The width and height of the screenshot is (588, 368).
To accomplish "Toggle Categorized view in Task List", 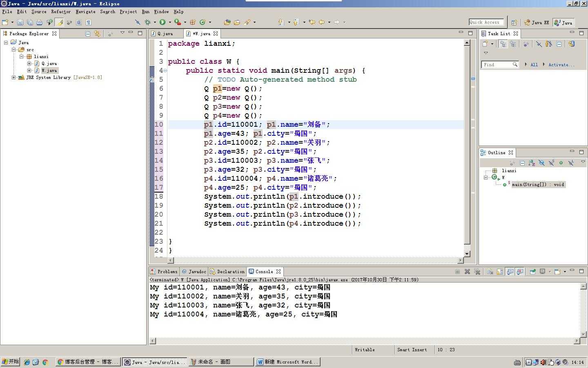I will click(503, 44).
